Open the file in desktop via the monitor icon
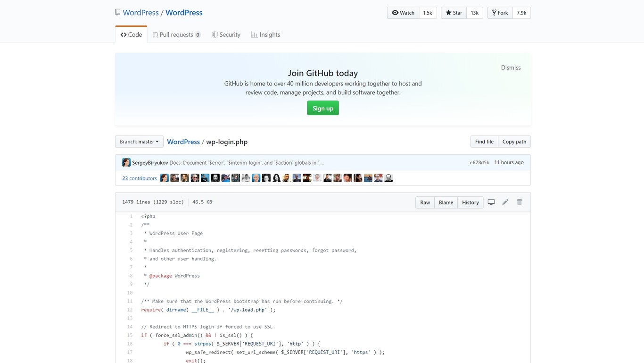This screenshot has width=644, height=363. (x=491, y=202)
